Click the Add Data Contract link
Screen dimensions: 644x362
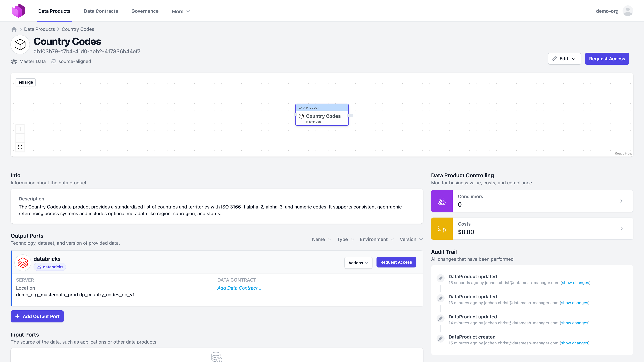239,288
